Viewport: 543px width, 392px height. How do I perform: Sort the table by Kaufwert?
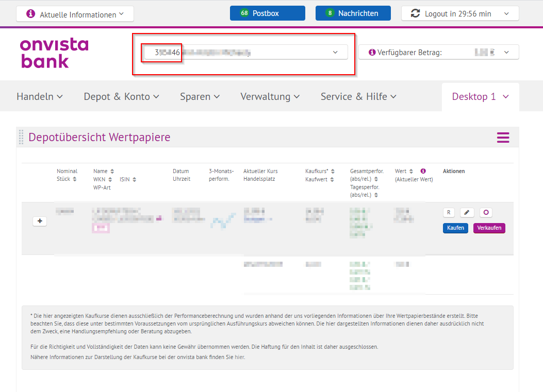[332, 179]
